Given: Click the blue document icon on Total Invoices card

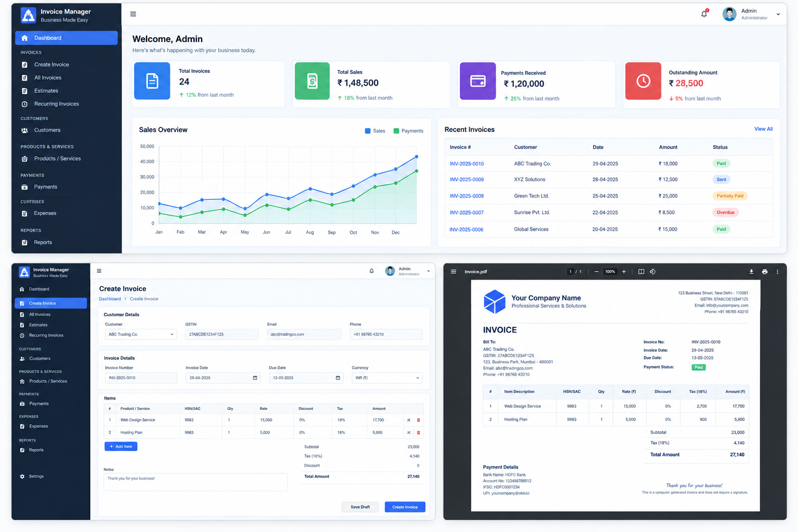Looking at the screenshot, I should tap(152, 81).
